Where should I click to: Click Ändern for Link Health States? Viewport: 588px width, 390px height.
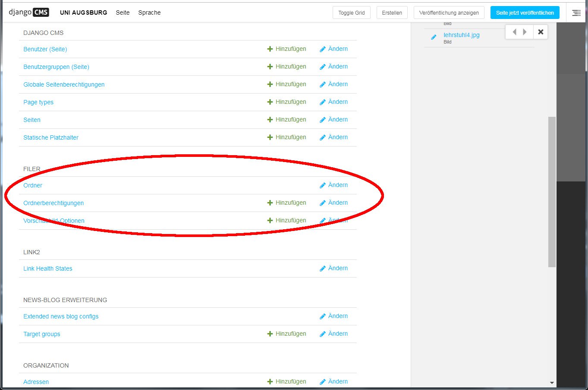click(334, 268)
